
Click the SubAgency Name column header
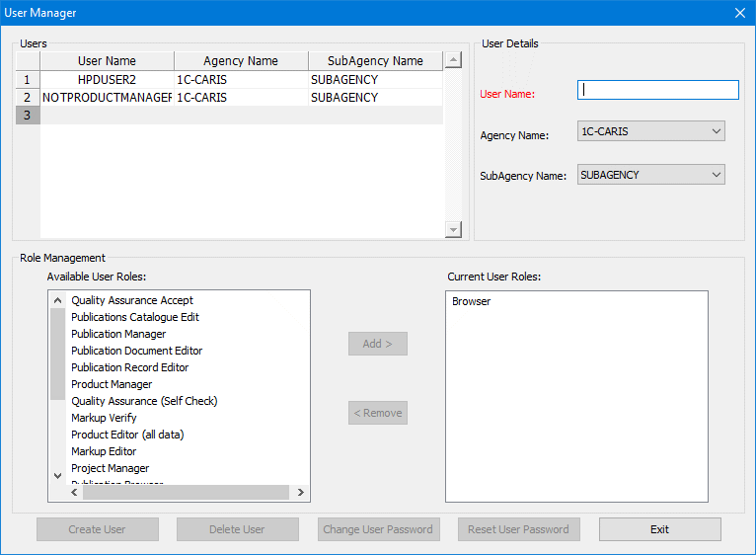click(375, 61)
